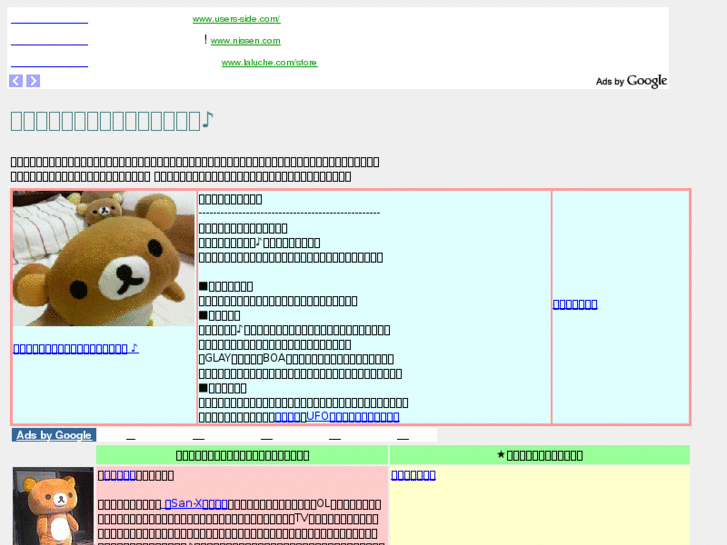
Task: Click the green header with star
Action: [540, 455]
